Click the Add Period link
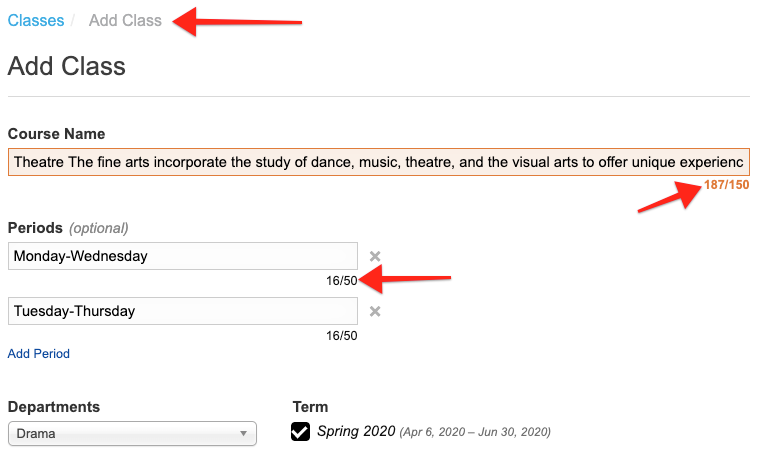757x456 pixels. 38,354
